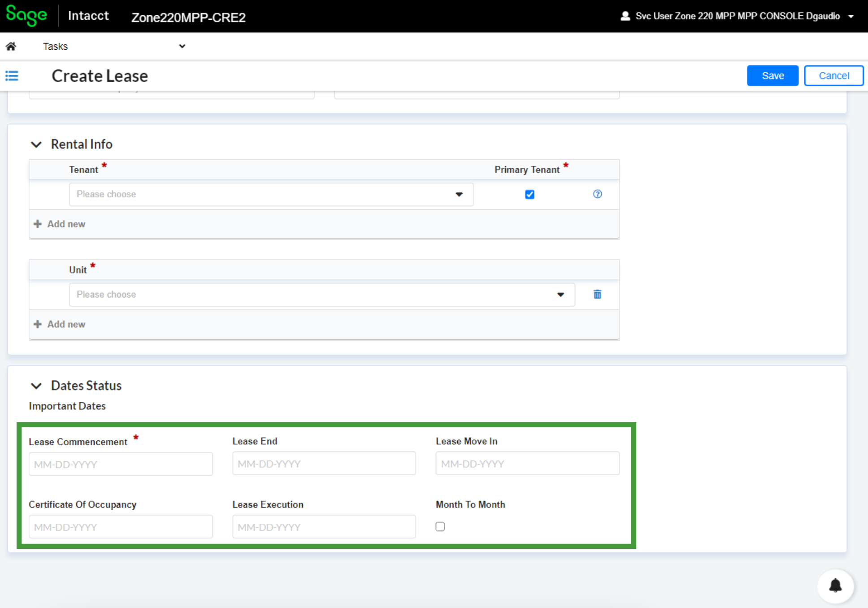The height and width of the screenshot is (608, 868).
Task: Open the notifications bell
Action: click(x=835, y=586)
